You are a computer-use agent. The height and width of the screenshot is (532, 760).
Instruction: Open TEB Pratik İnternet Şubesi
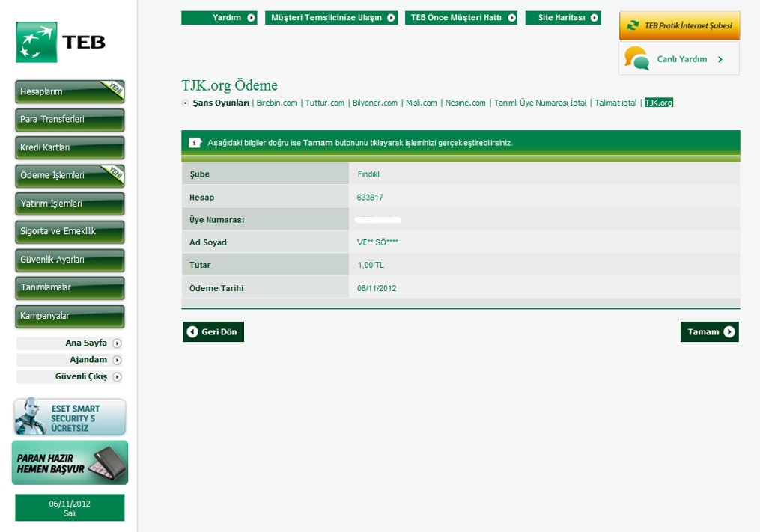[x=680, y=25]
